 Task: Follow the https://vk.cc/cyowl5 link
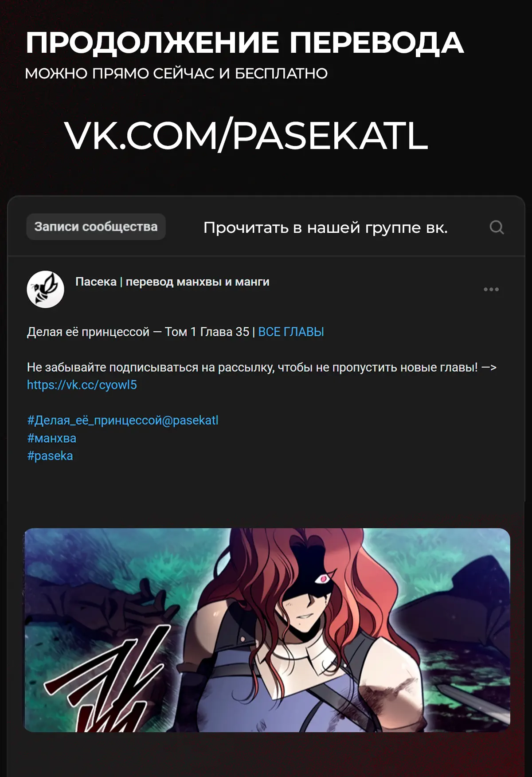(82, 385)
